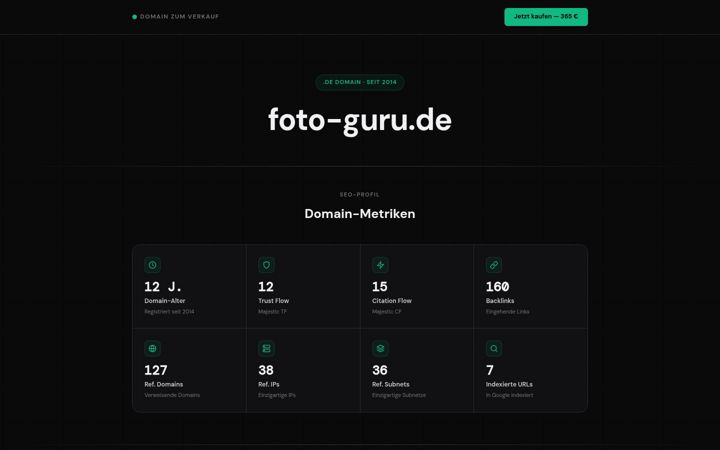Screen dimensions: 720x450
Task: Click the 'SEO-PROFIL' label
Action: pyautogui.click(x=360, y=195)
